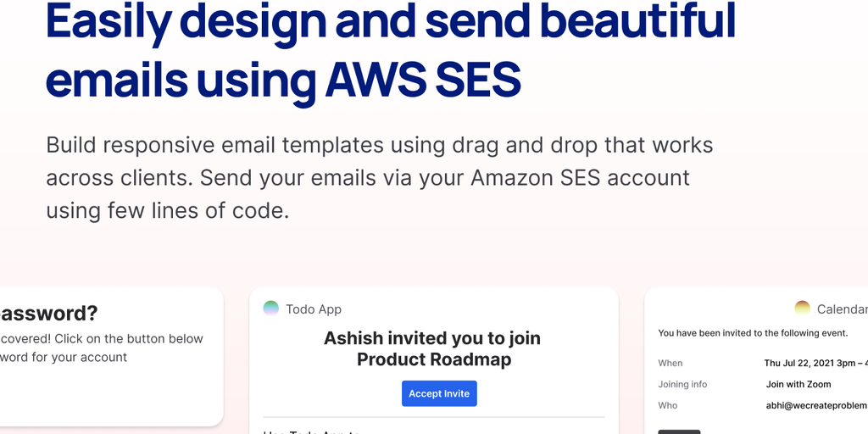The image size is (868, 434).
Task: Click the 'Who' field label
Action: [x=668, y=405]
